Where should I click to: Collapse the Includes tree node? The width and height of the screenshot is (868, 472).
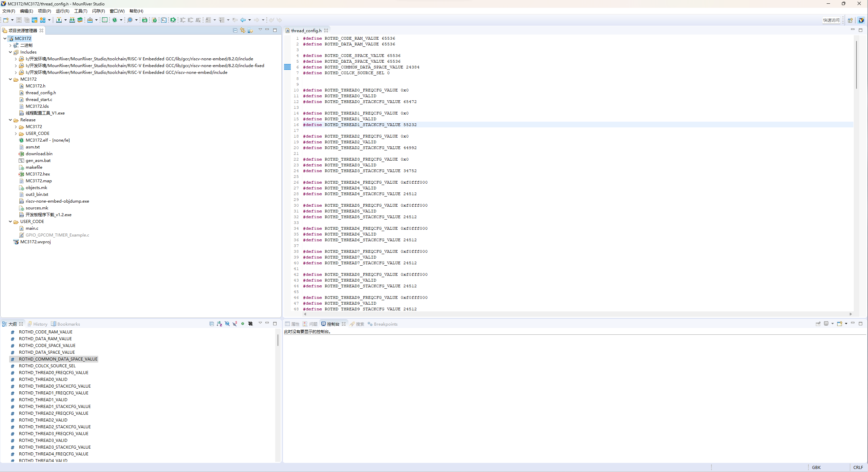(10, 52)
